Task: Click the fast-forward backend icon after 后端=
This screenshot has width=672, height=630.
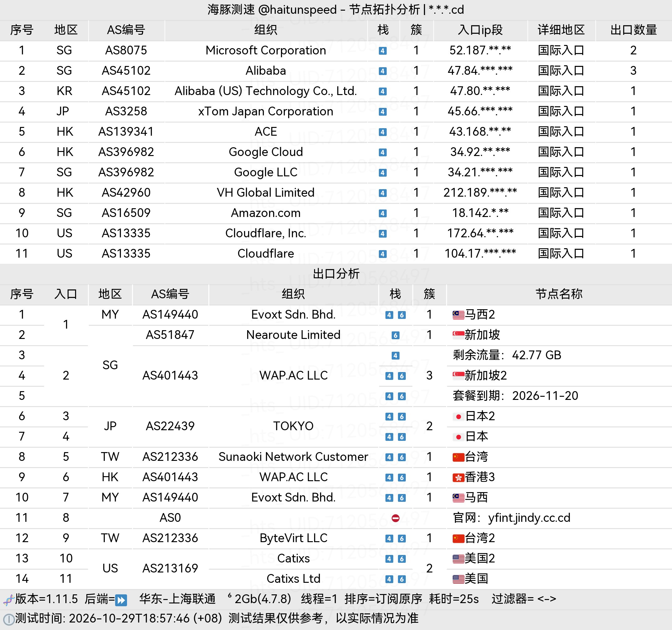Action: pos(121,600)
